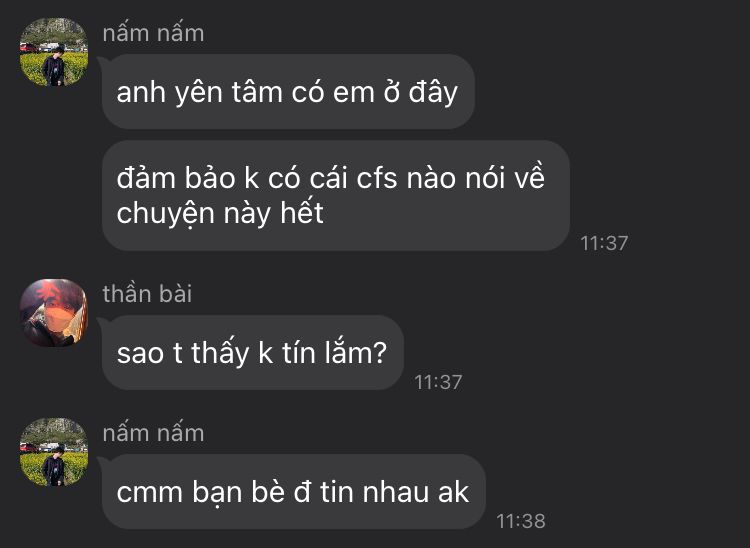Click the sender name thần bài
Screen dimensions: 750x548
pyautogui.click(x=147, y=293)
